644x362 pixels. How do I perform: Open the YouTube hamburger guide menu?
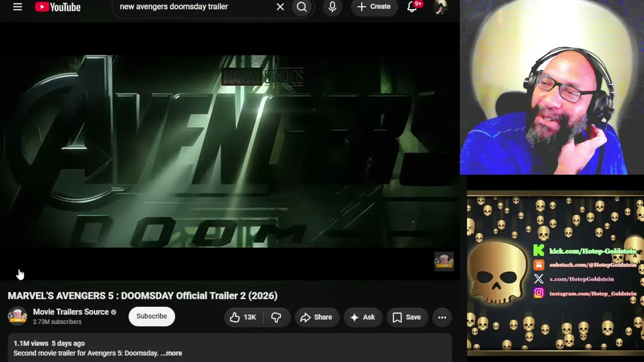coord(18,7)
